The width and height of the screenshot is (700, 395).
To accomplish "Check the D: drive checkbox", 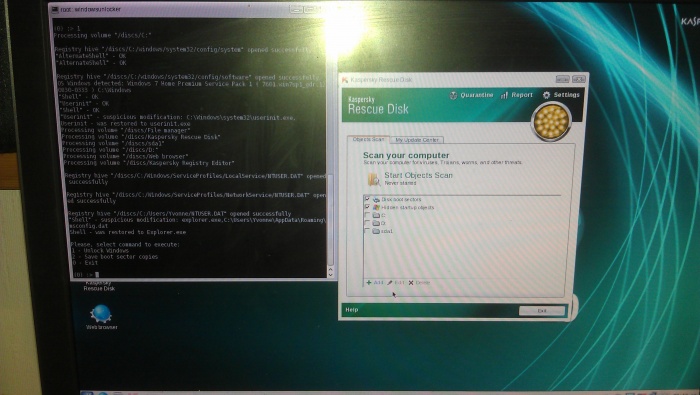I will pyautogui.click(x=367, y=223).
